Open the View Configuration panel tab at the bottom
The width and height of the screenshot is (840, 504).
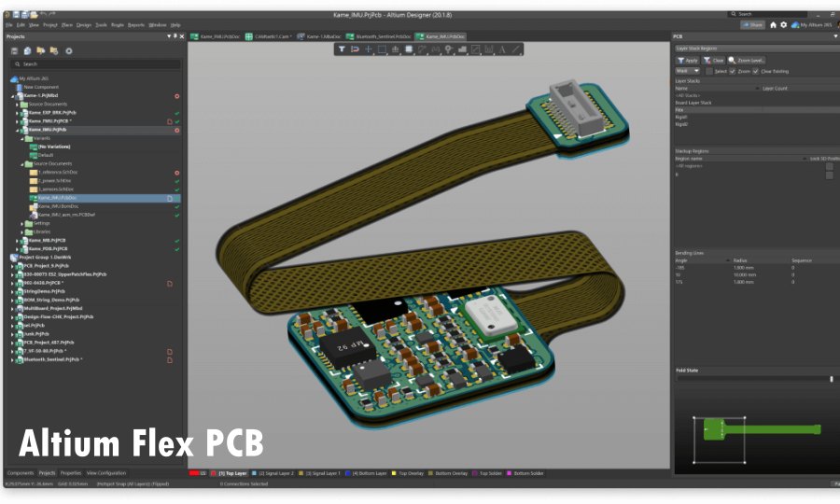(x=106, y=473)
